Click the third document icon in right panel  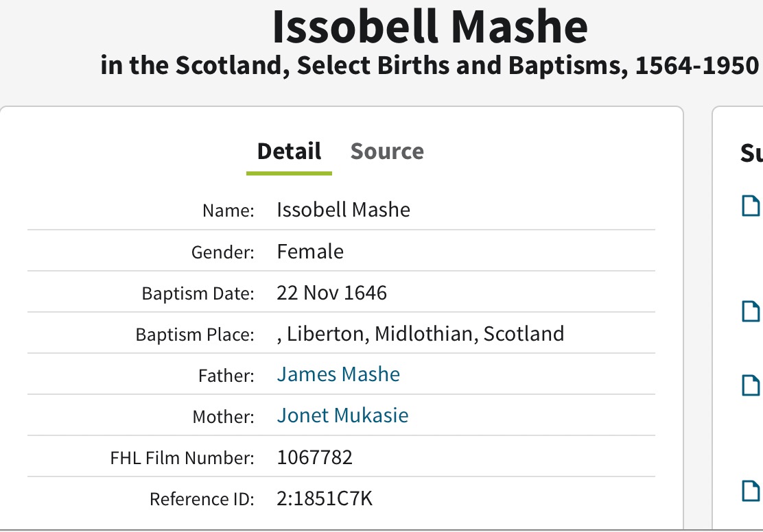752,385
